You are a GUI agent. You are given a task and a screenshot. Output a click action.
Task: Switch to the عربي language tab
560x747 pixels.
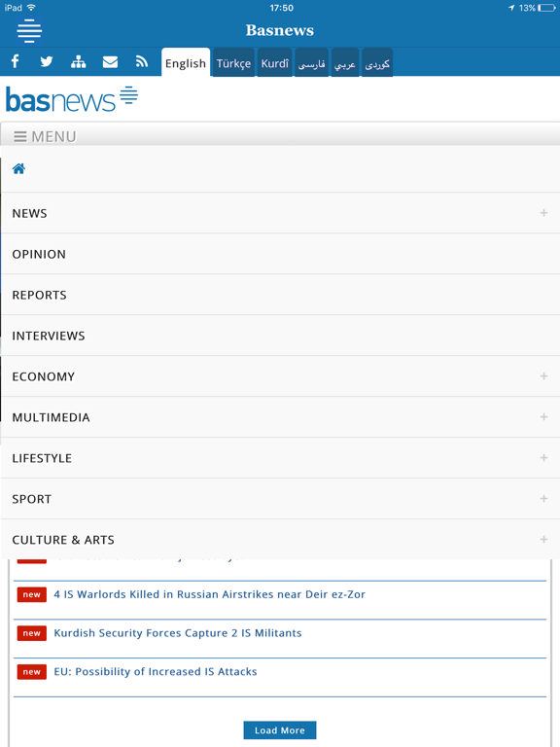345,62
